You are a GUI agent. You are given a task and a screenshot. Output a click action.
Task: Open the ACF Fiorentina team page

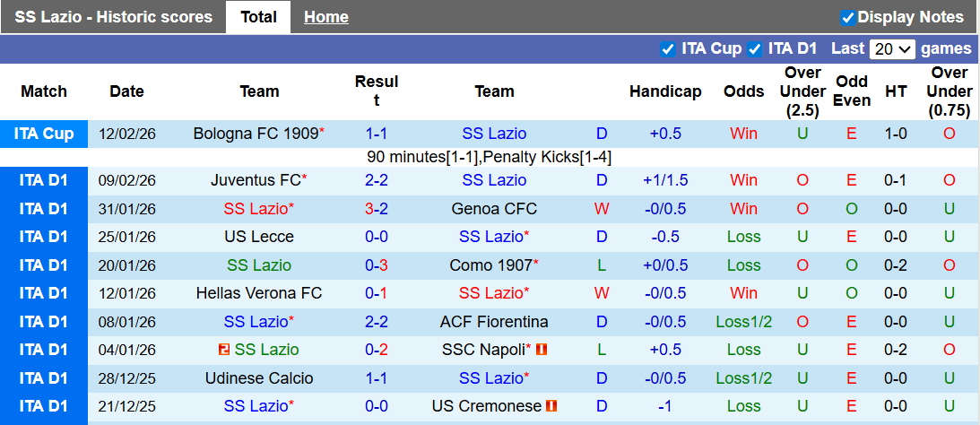[x=494, y=322]
